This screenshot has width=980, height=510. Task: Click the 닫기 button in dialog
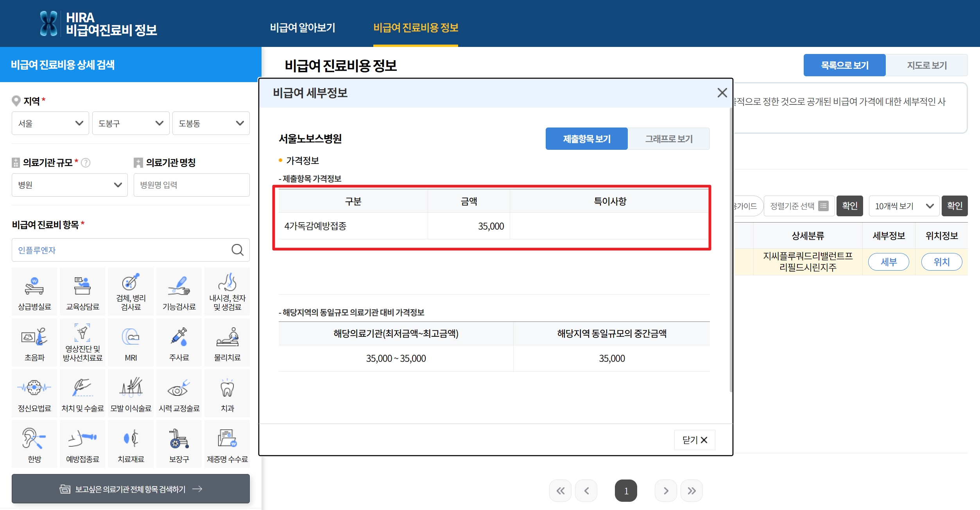click(x=694, y=440)
